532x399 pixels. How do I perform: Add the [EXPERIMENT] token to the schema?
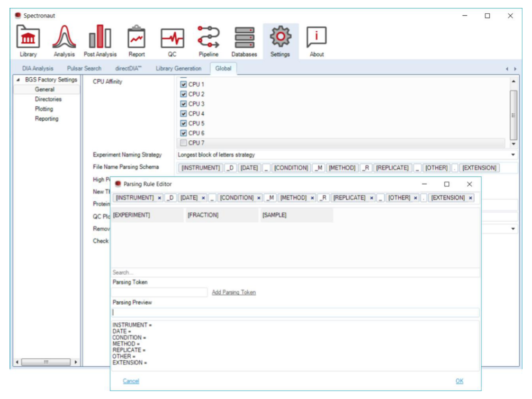[147, 215]
